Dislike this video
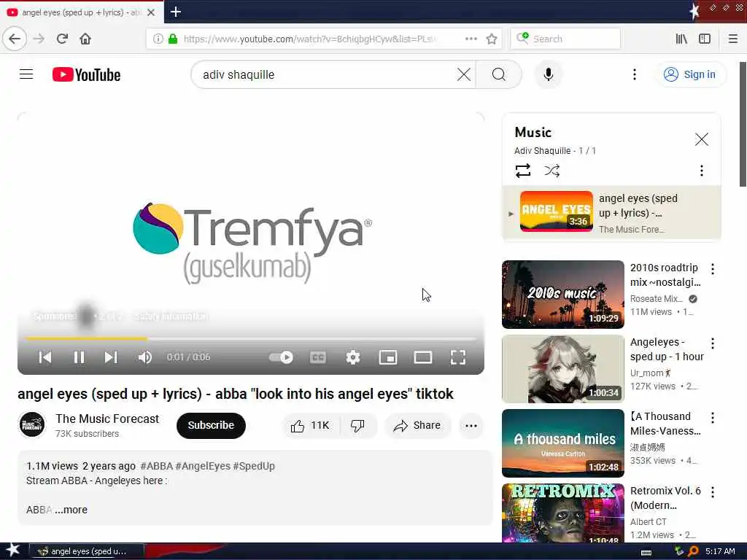The width and height of the screenshot is (747, 560). [x=357, y=425]
